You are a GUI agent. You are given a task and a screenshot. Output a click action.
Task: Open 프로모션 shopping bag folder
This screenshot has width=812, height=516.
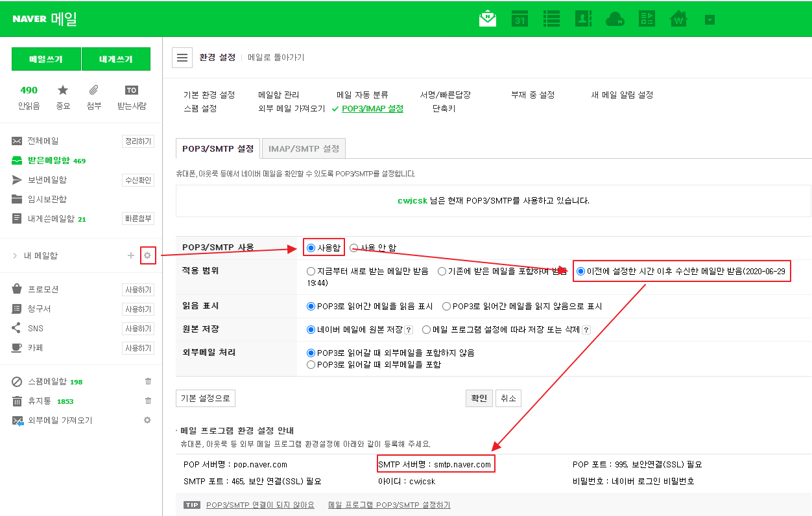43,289
